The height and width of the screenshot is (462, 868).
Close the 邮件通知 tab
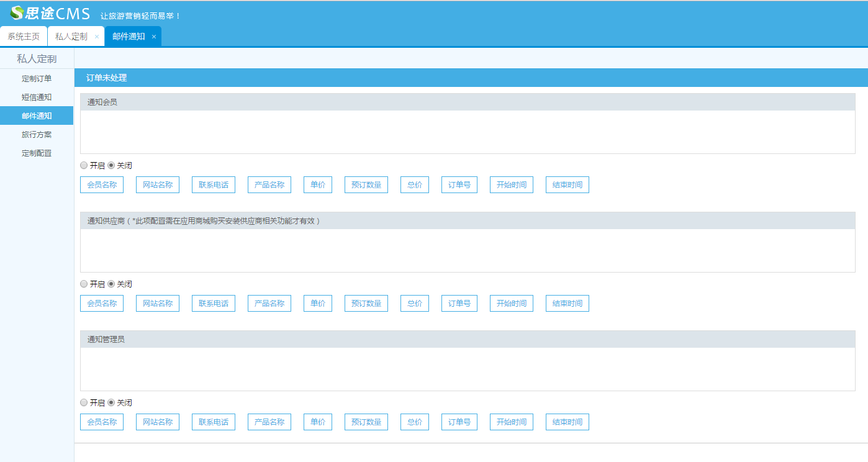pyautogui.click(x=154, y=37)
